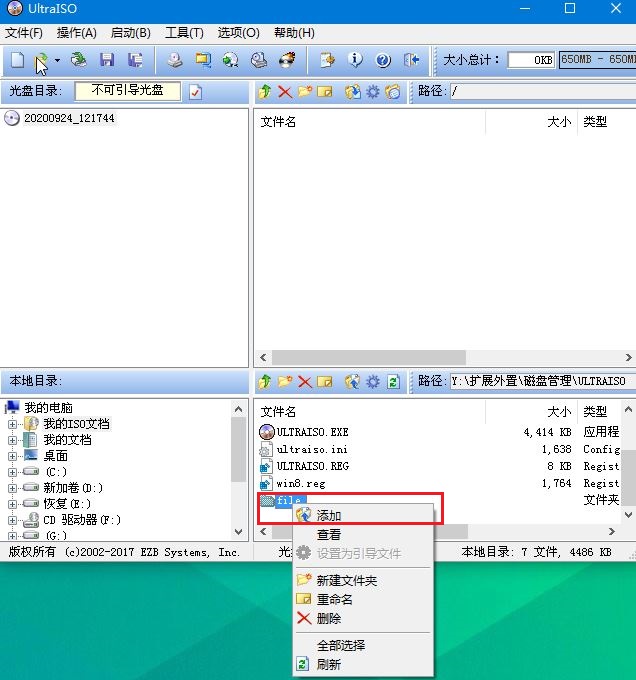Select the 20200924_121744 disc tree node
This screenshot has height=680, width=636.
pos(69,118)
